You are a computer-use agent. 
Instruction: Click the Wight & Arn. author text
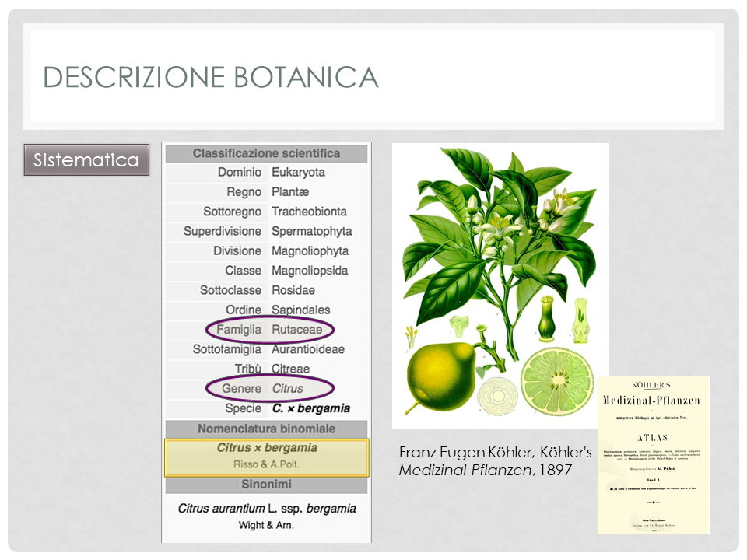coord(266,525)
